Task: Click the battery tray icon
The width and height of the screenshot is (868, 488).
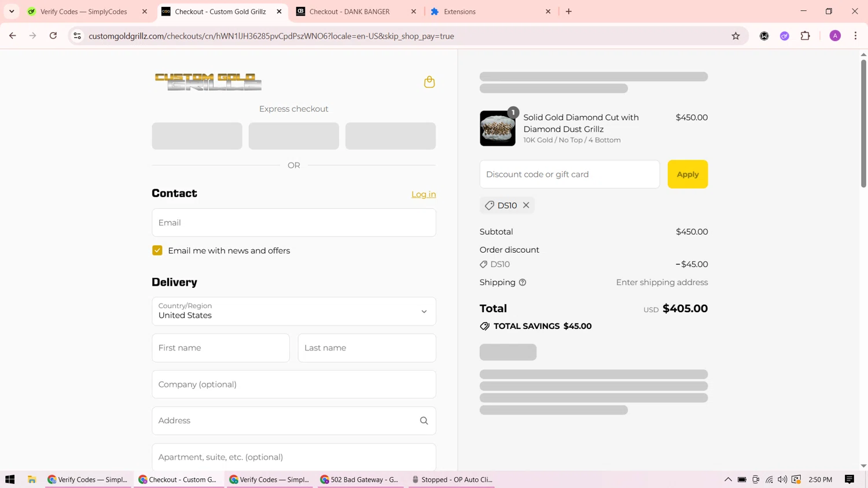Action: [742, 479]
